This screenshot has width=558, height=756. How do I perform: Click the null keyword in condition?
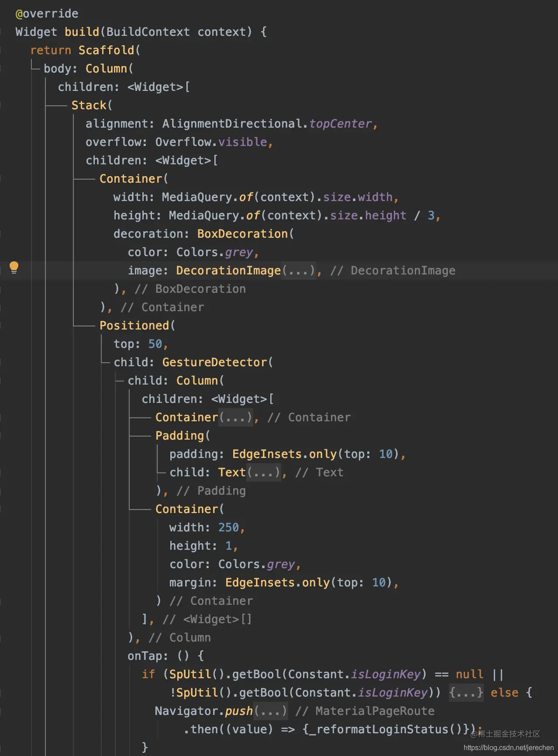click(470, 674)
